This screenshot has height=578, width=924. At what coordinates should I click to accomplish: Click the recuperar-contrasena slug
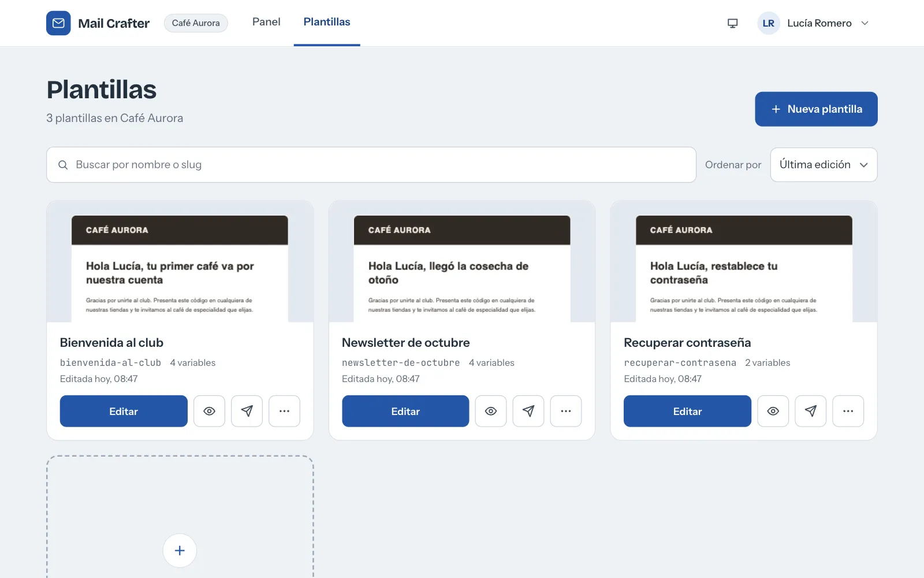coord(680,362)
